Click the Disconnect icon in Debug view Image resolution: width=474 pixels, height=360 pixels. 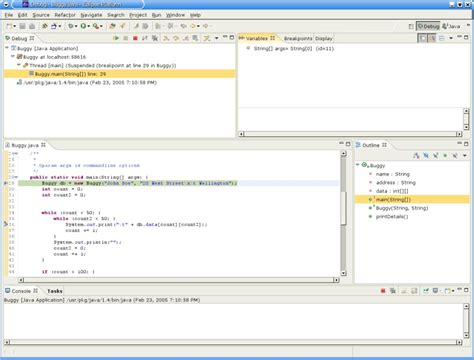(x=144, y=38)
